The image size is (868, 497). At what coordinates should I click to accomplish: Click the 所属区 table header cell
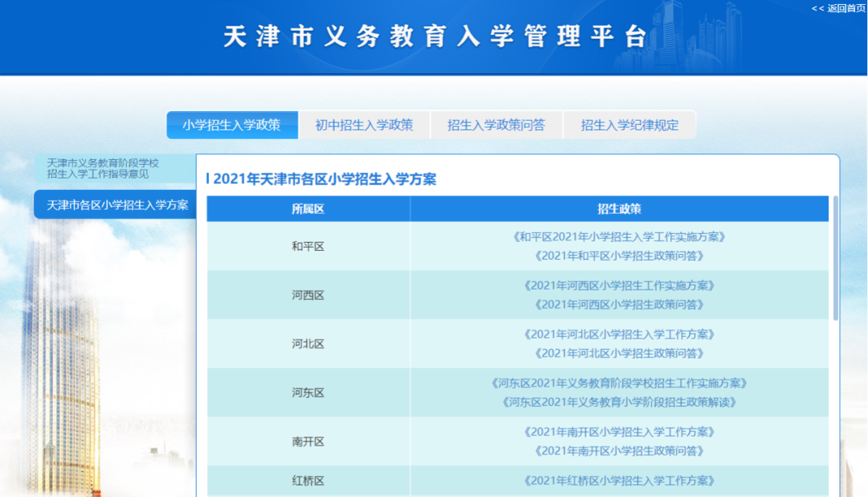[308, 208]
